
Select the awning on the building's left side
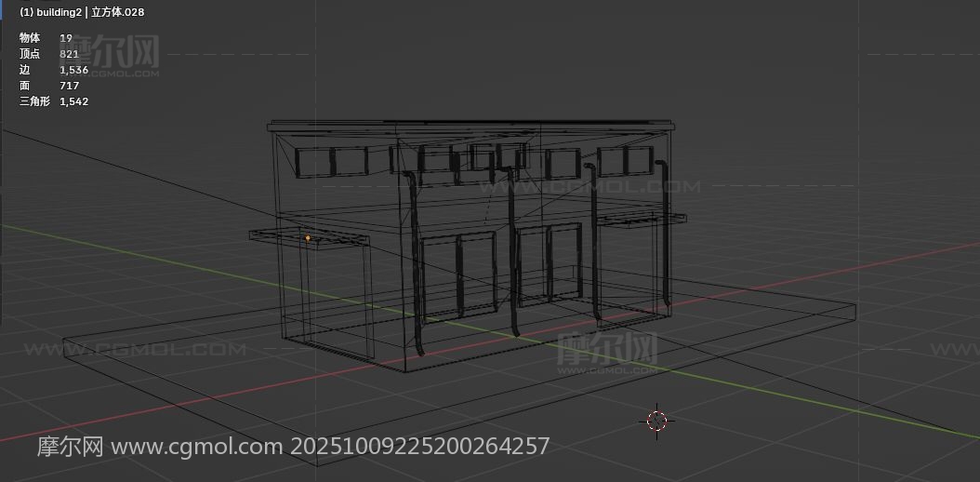[310, 240]
